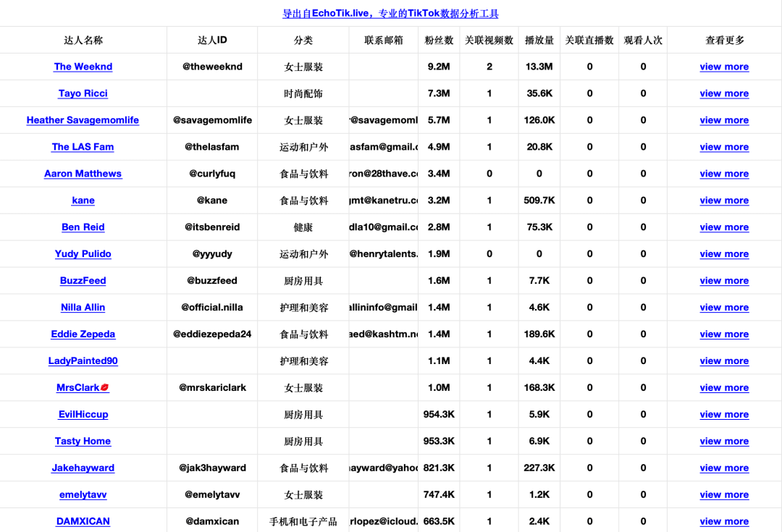Open LadyPainted90 creator link

(x=83, y=361)
